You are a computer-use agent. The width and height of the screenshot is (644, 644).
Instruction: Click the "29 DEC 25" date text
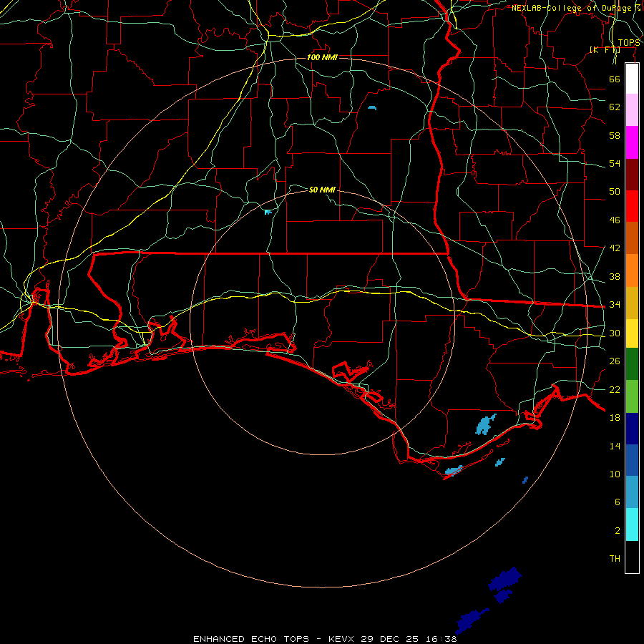389,639
